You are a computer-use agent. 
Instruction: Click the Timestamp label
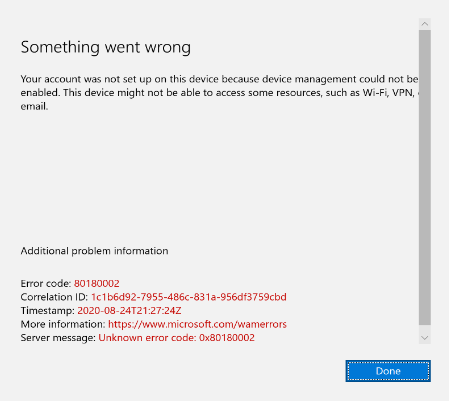(x=48, y=310)
